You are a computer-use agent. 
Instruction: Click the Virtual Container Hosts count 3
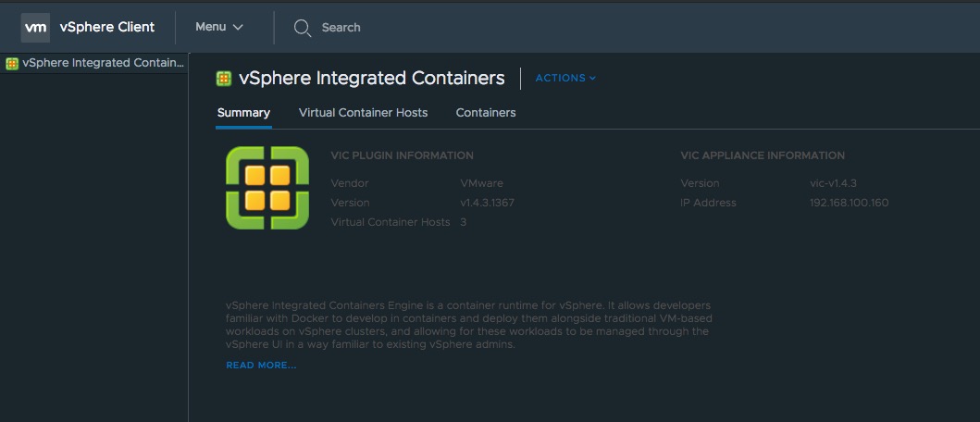(x=463, y=222)
